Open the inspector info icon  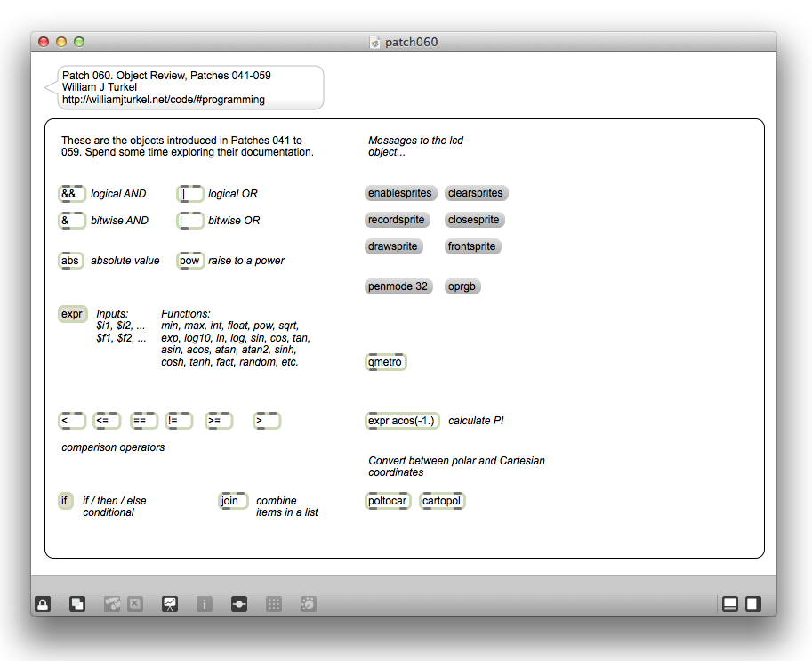(205, 604)
